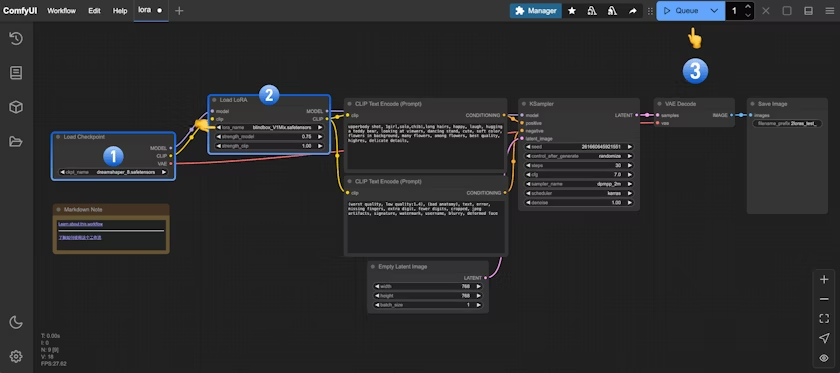This screenshot has width=840, height=373.
Task: Open the Queue history sidebar panel
Action: (x=16, y=39)
